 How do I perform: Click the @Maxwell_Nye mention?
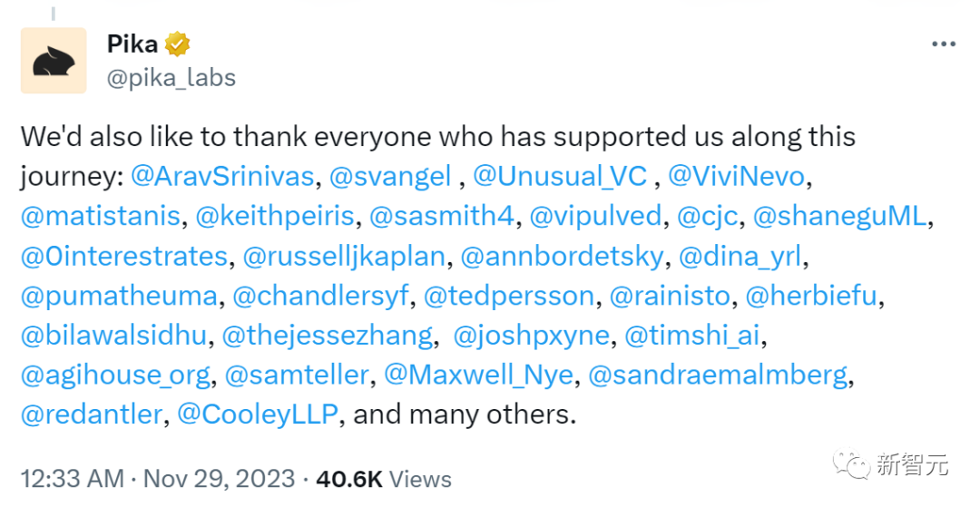(x=478, y=375)
